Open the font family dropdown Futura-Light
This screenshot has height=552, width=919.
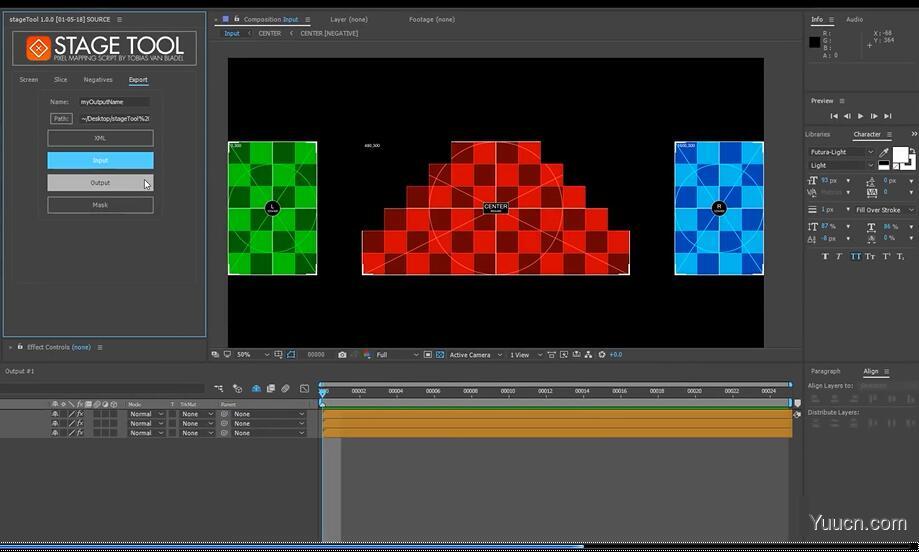coord(842,152)
